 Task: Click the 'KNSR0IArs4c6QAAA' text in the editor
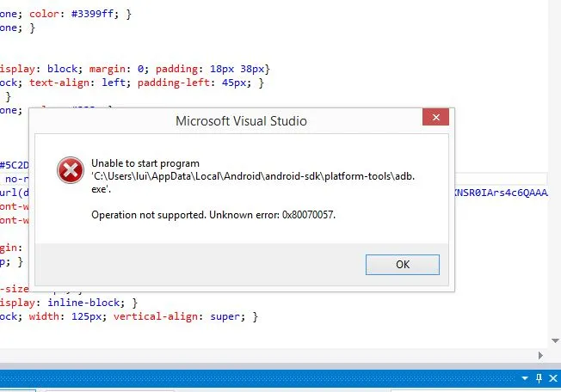point(501,193)
